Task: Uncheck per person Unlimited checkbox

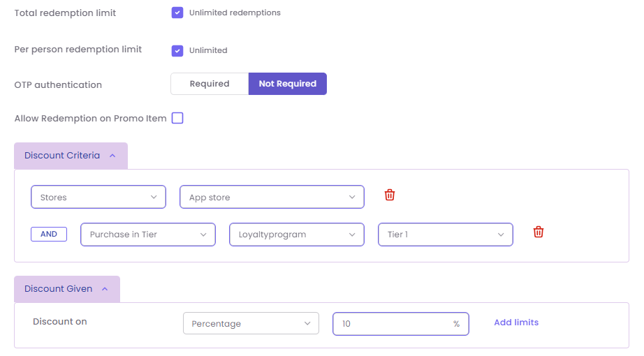Action: pyautogui.click(x=177, y=50)
